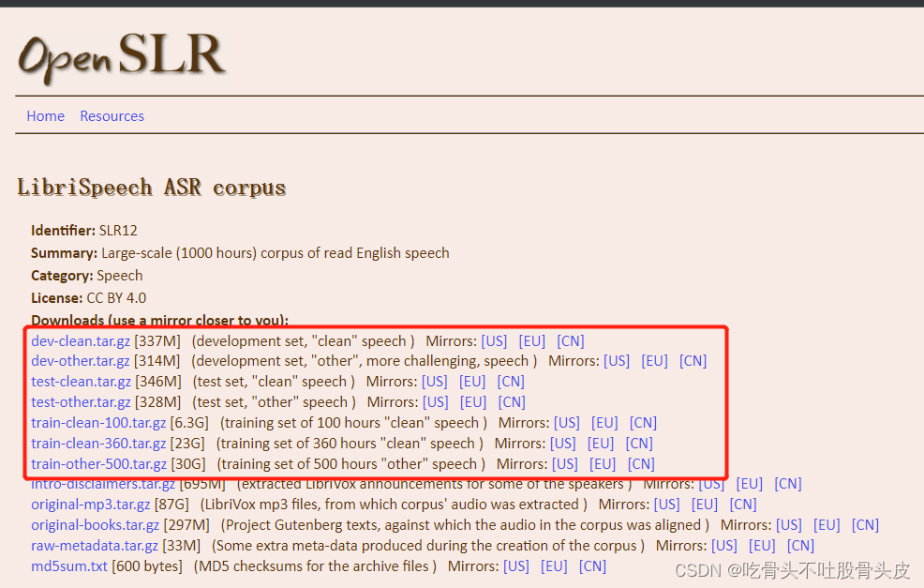Open US mirror for original-mp3.tar.gz
The width and height of the screenshot is (924, 588).
pos(666,505)
